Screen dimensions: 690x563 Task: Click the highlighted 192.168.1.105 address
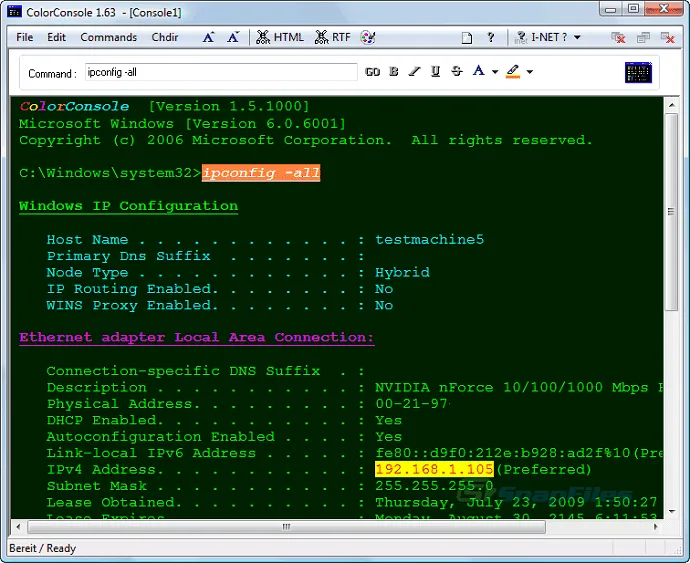pos(434,469)
